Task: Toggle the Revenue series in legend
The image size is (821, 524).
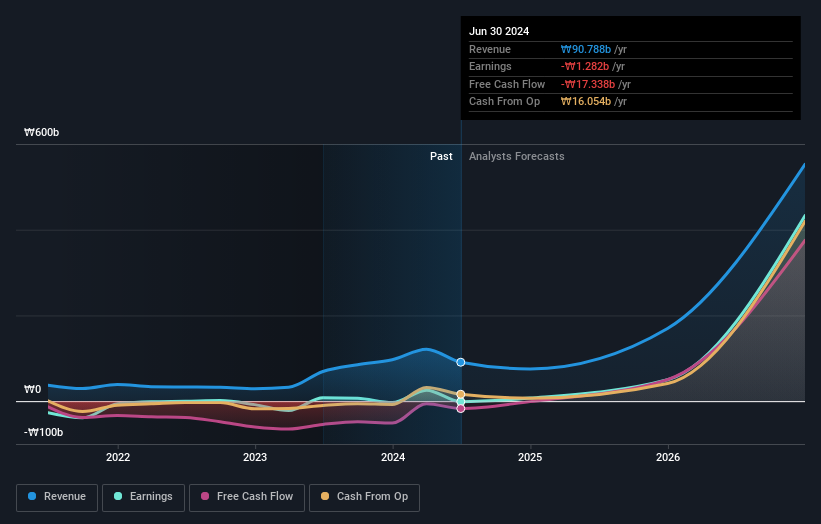Action: click(57, 497)
